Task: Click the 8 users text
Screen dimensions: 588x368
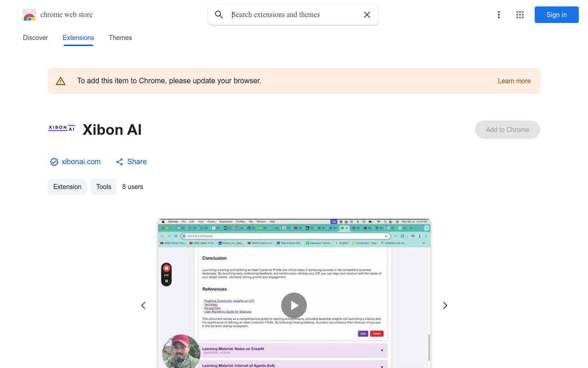Action: (x=133, y=187)
